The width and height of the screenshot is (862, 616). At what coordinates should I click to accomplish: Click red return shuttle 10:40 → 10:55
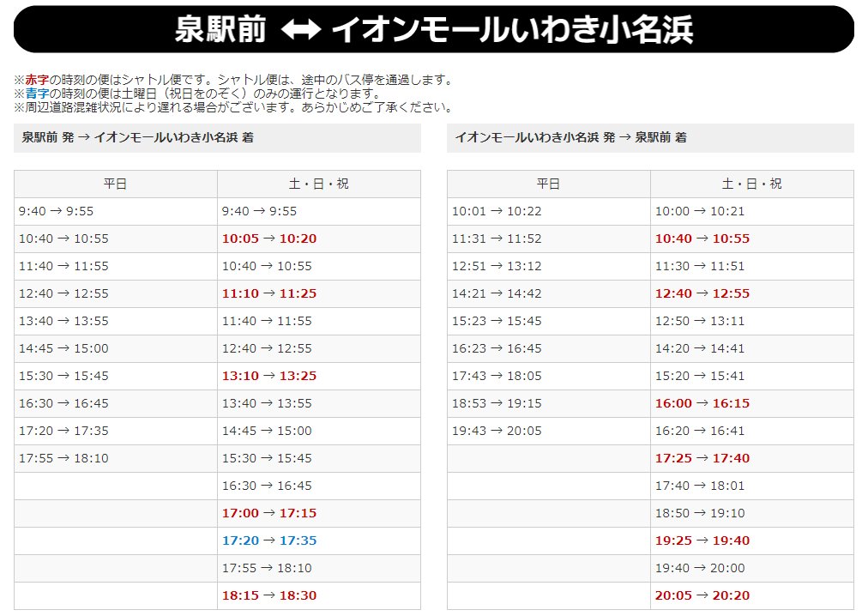702,239
